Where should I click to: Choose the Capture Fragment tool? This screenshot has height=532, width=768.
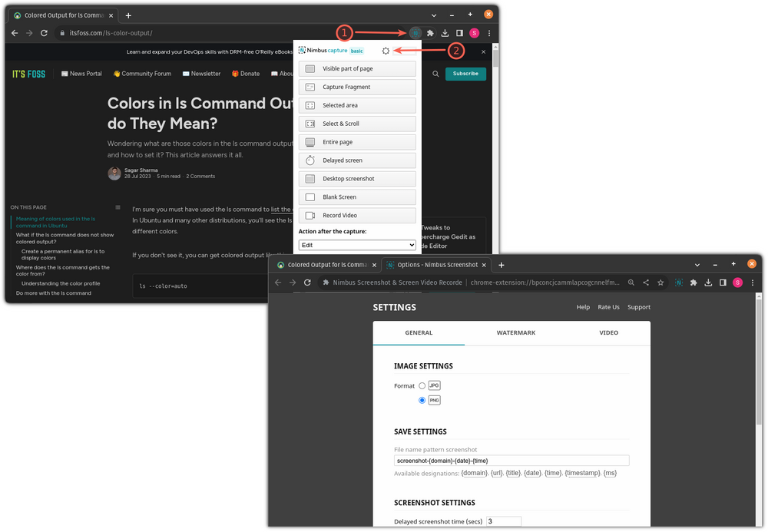pos(356,87)
